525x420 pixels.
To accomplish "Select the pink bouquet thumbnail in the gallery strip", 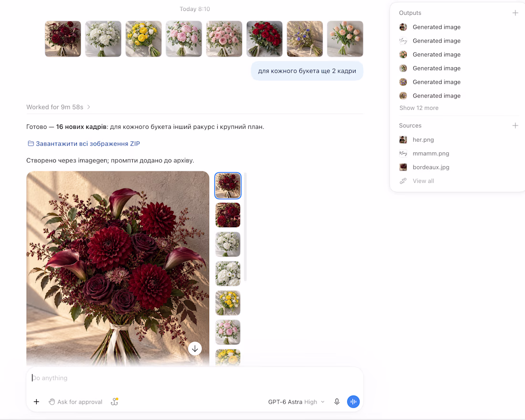I will pos(228,332).
